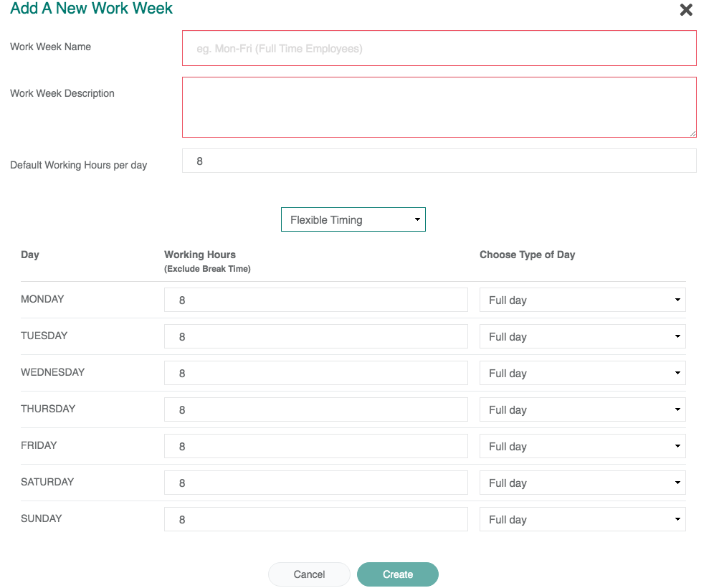Open Monday type of day dropdown

click(582, 300)
